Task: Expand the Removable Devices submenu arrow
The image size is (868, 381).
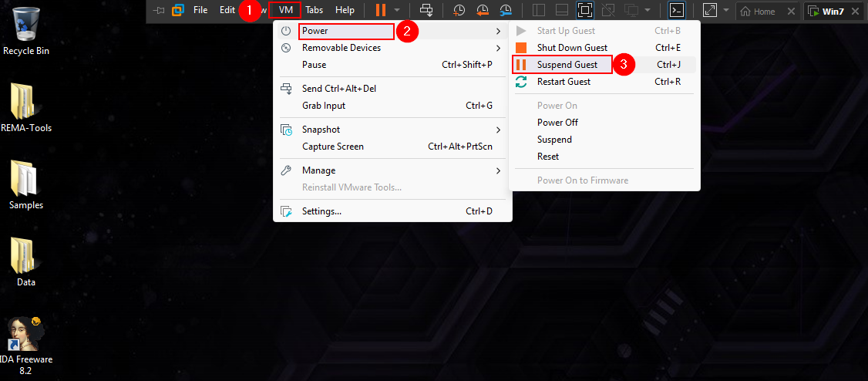Action: (x=498, y=48)
